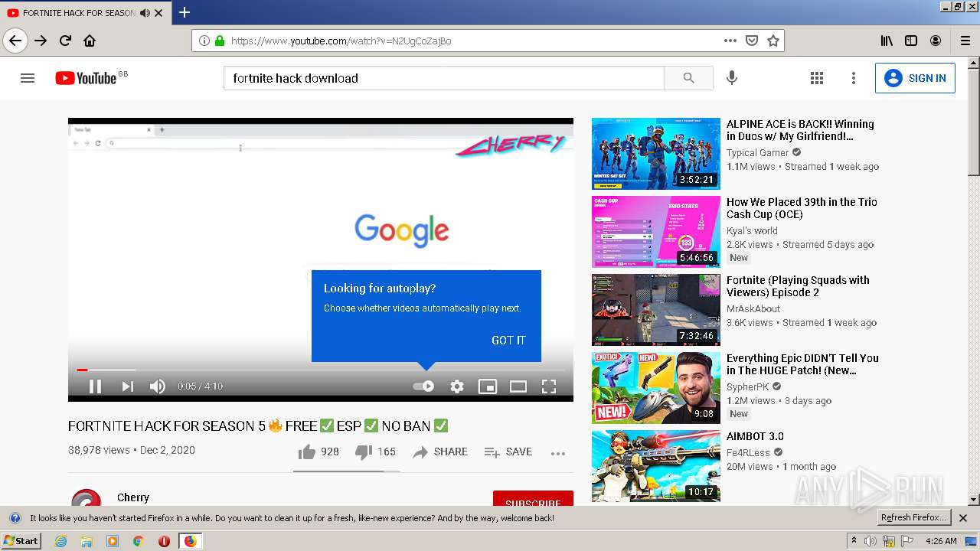The height and width of the screenshot is (551, 980).
Task: Share this video
Action: tap(440, 452)
